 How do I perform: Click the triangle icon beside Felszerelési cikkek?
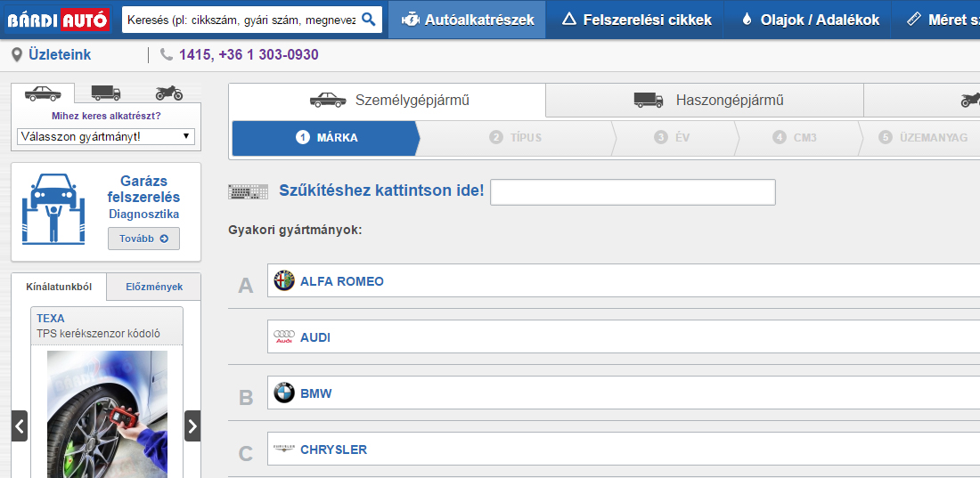pos(568,20)
